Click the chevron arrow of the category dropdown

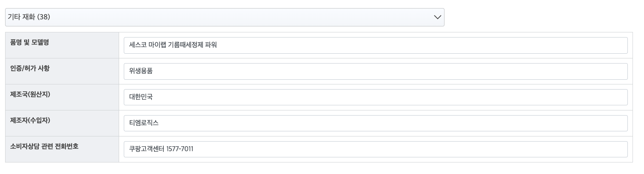[437, 17]
